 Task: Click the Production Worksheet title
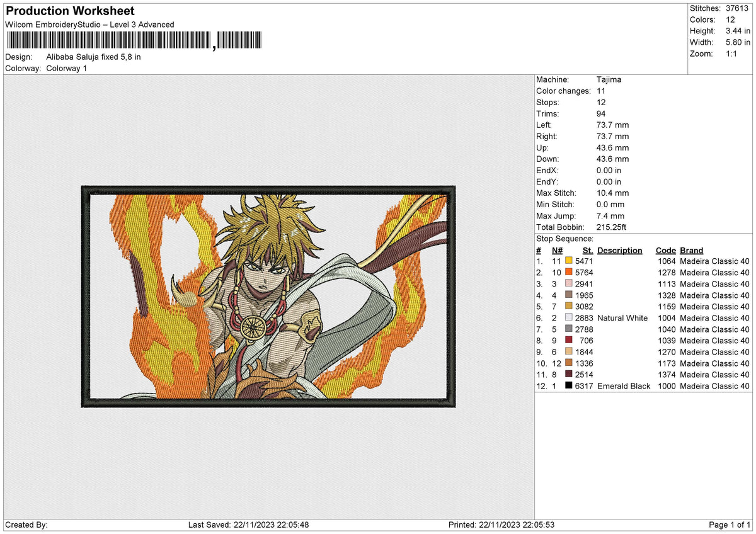[x=70, y=11]
